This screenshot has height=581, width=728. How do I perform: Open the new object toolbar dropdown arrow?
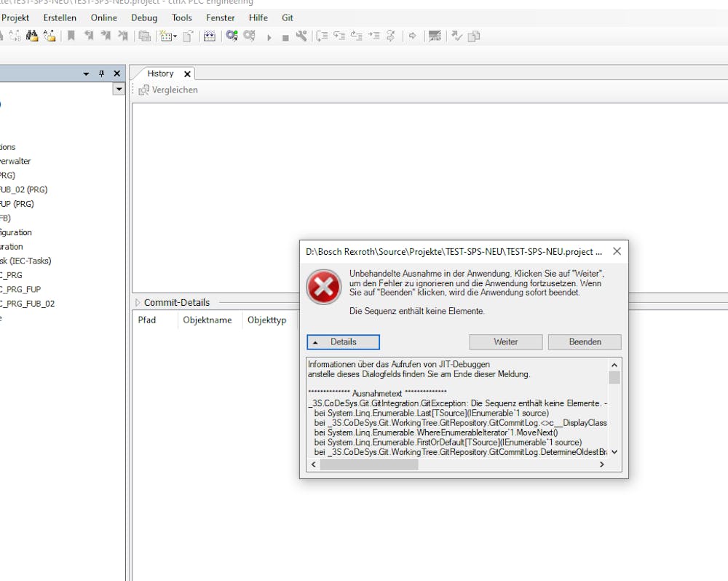click(175, 36)
